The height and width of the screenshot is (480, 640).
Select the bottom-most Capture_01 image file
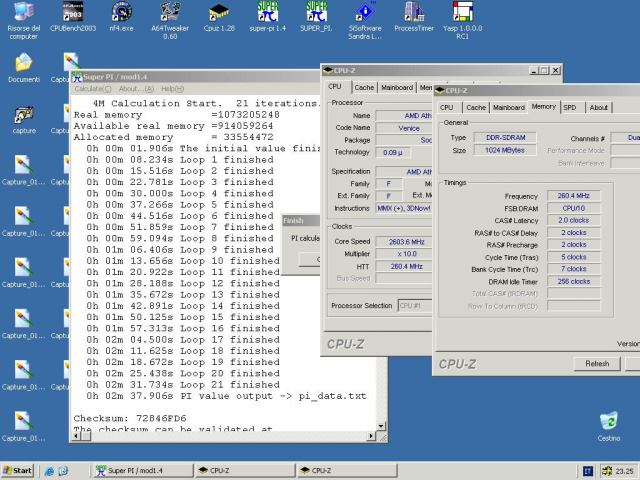(24, 426)
